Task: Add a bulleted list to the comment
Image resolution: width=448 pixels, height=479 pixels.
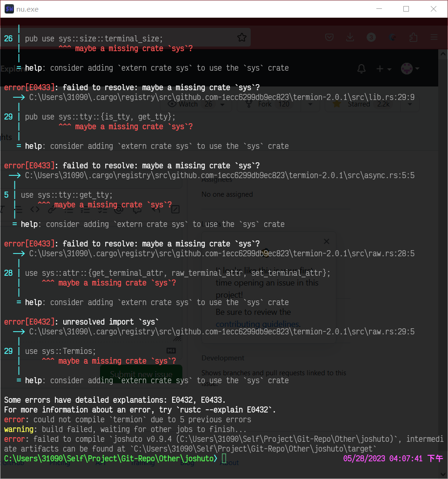Action: tap(69, 209)
